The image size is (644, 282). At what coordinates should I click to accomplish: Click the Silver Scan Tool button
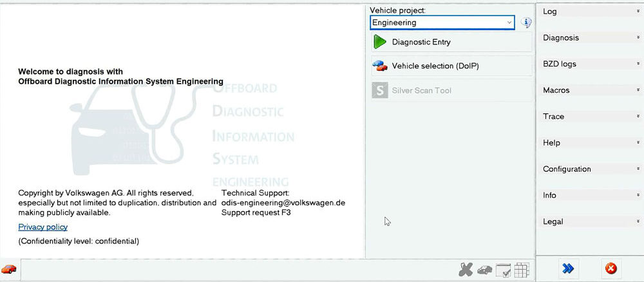tap(451, 90)
